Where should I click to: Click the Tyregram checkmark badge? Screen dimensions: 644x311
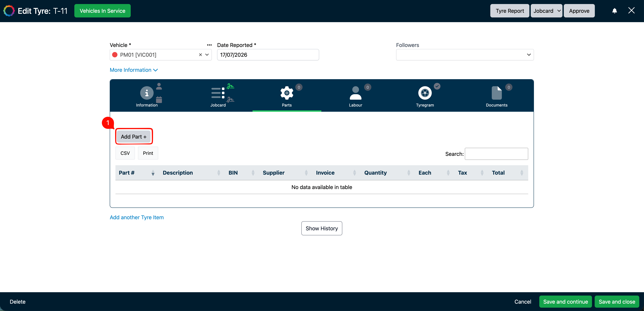[x=437, y=86]
